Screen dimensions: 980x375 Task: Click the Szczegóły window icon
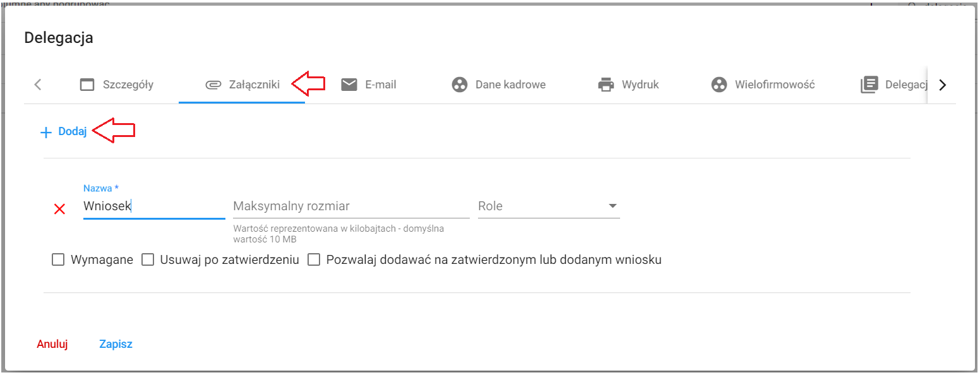tap(87, 85)
